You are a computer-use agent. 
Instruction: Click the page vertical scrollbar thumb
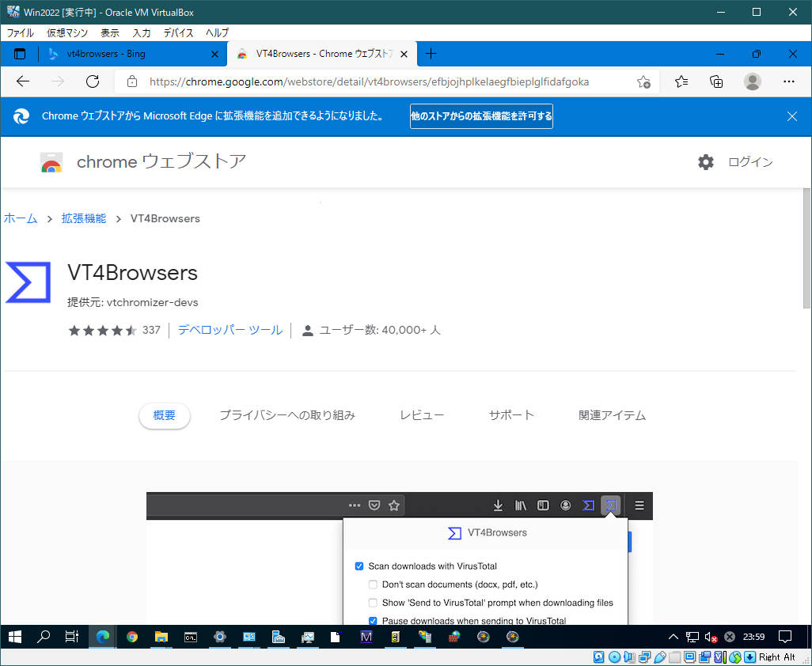click(806, 248)
